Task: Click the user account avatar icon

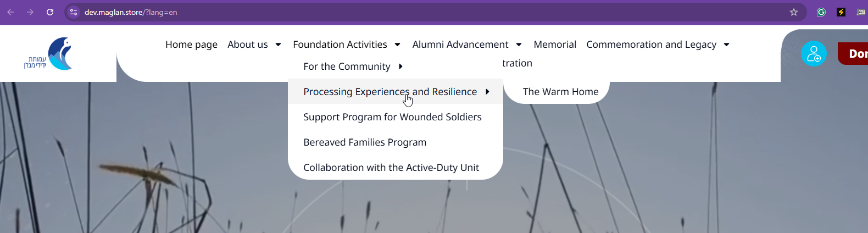Action: coord(814,54)
